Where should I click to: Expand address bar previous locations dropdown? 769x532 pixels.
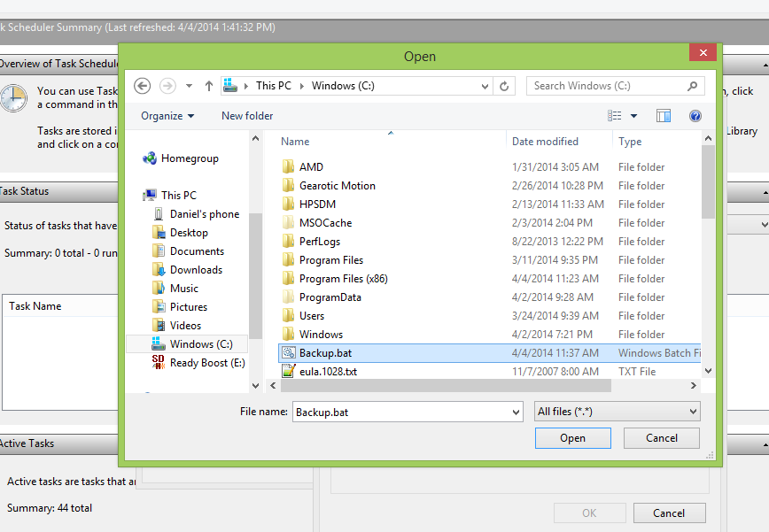click(x=485, y=86)
